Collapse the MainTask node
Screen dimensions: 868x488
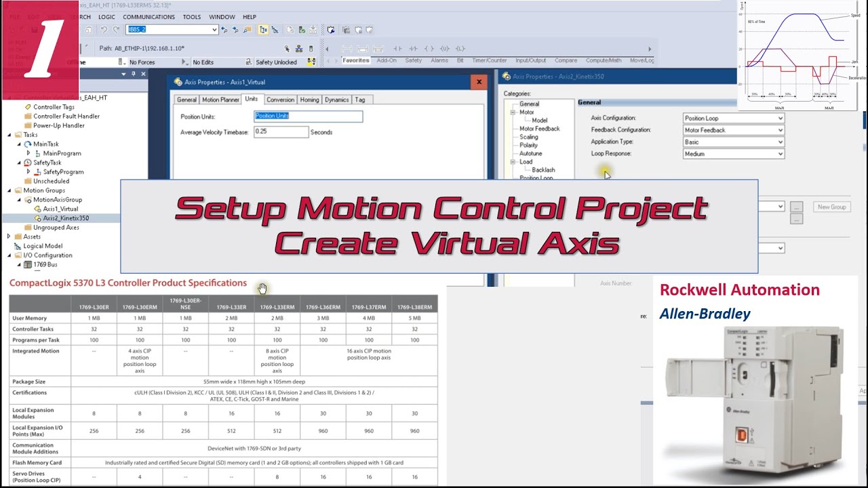19,144
